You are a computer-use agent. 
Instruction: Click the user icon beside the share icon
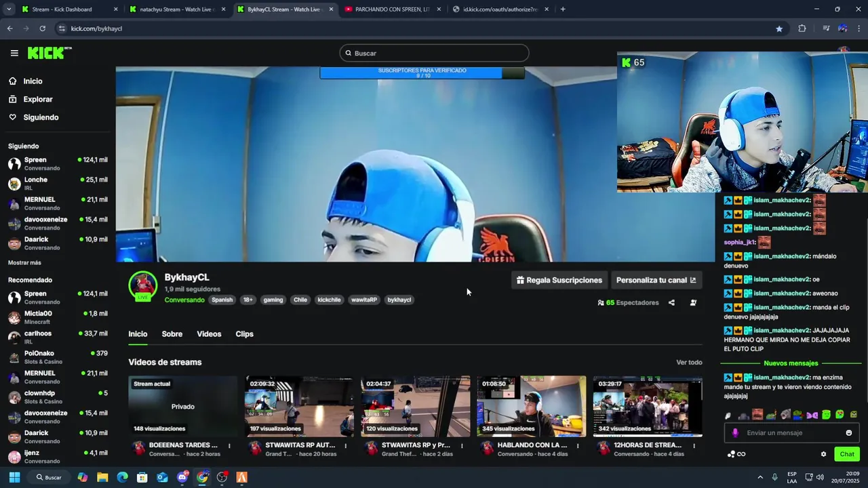pos(693,303)
